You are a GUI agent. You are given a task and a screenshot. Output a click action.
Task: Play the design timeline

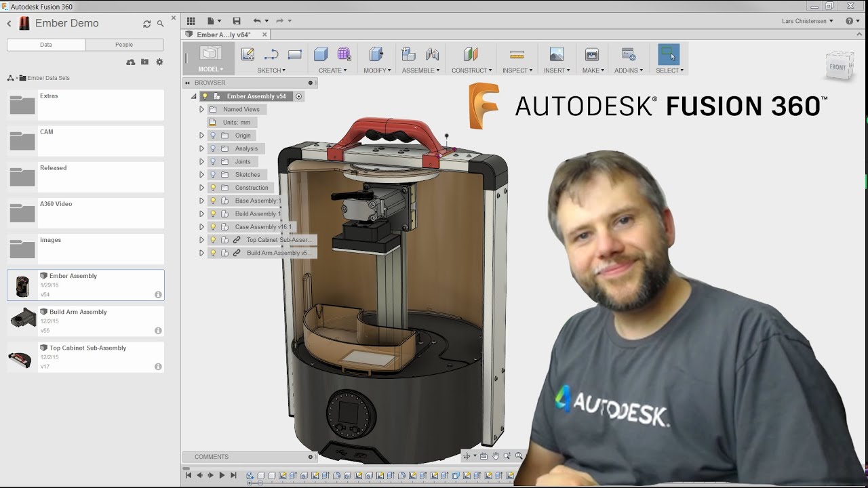coord(222,476)
